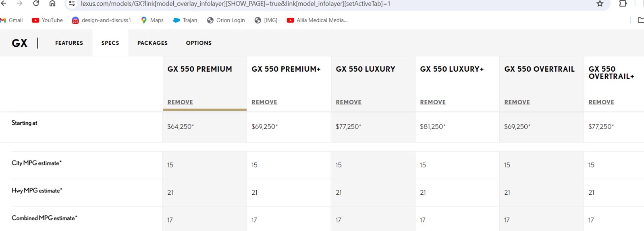The width and height of the screenshot is (644, 231).
Task: Go to browser home icon
Action: click(52, 3)
